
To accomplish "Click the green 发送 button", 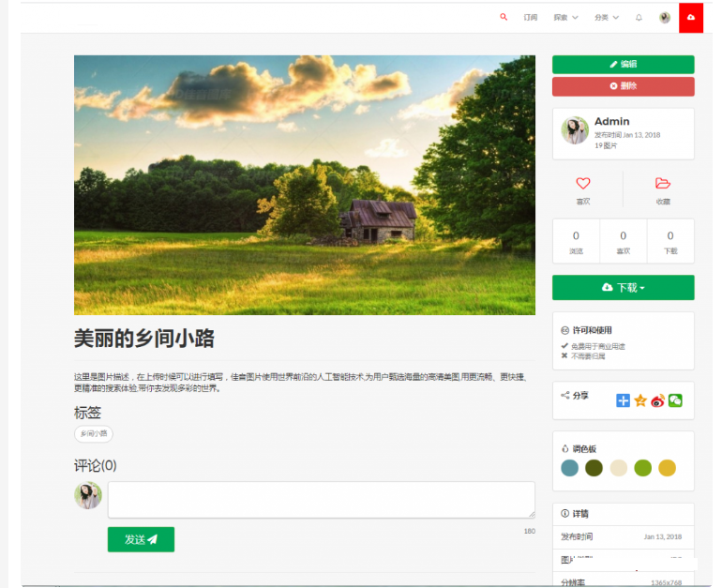I will (141, 539).
